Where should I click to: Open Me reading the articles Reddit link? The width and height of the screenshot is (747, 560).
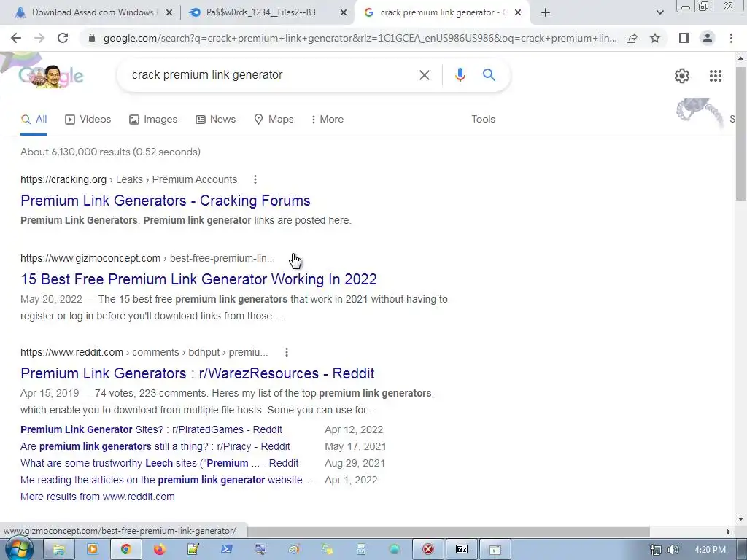pyautogui.click(x=167, y=480)
